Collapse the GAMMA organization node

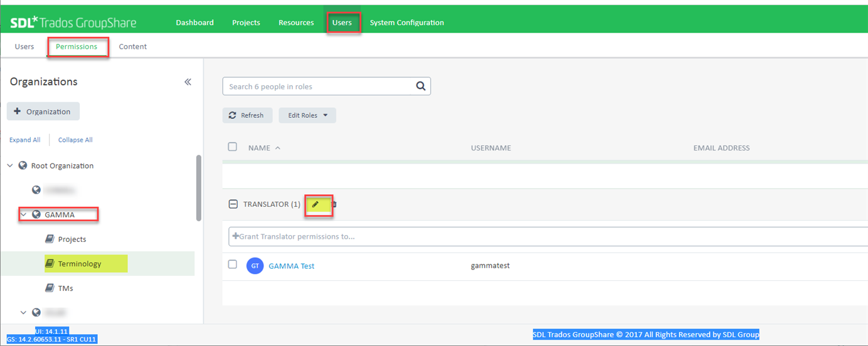click(23, 214)
